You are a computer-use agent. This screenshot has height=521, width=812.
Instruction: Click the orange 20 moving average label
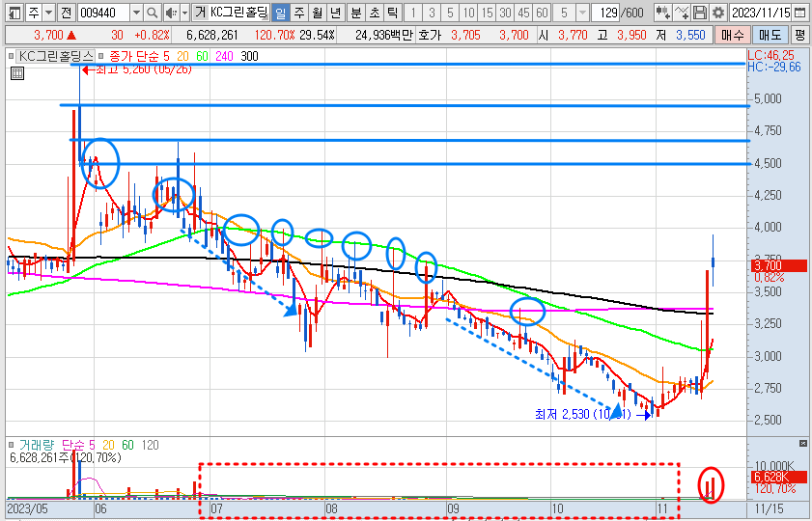pyautogui.click(x=182, y=56)
